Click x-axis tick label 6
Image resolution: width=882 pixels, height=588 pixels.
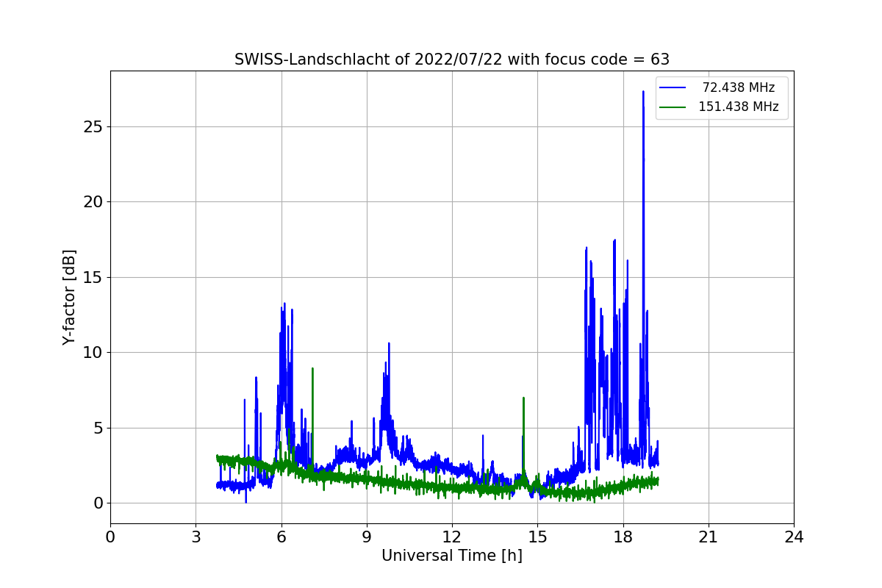pyautogui.click(x=281, y=537)
